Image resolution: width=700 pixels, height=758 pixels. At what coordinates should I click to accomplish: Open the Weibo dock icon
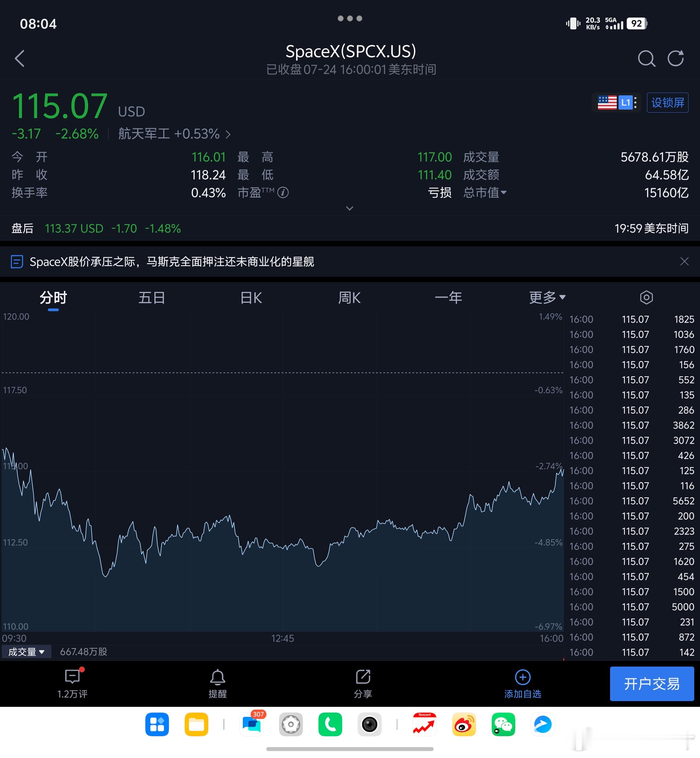[464, 724]
